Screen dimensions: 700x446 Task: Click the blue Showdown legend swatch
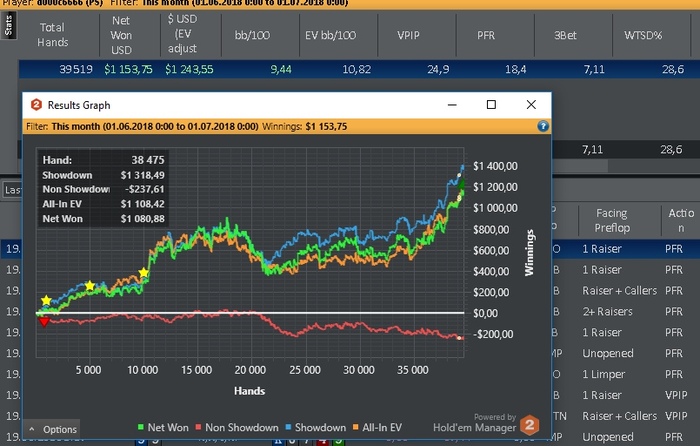[288, 427]
